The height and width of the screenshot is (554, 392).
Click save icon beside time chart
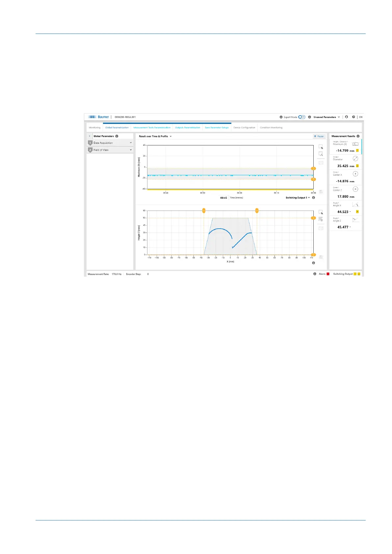[321, 191]
